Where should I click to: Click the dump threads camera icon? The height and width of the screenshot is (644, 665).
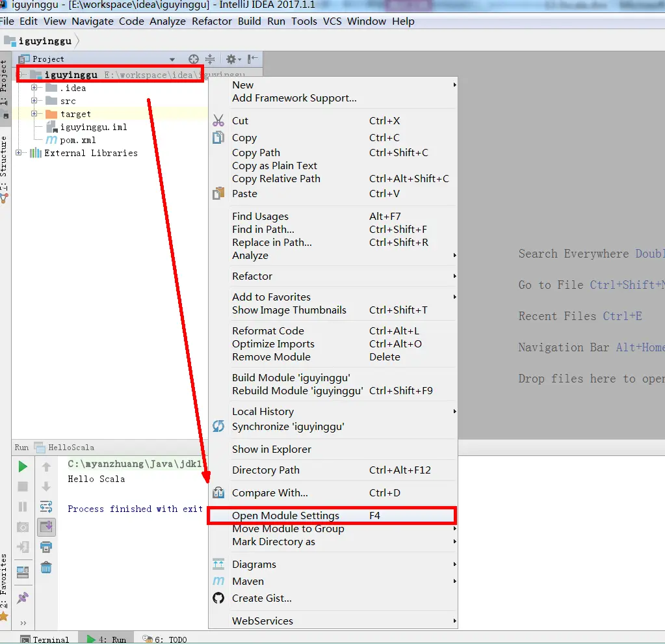(x=23, y=527)
